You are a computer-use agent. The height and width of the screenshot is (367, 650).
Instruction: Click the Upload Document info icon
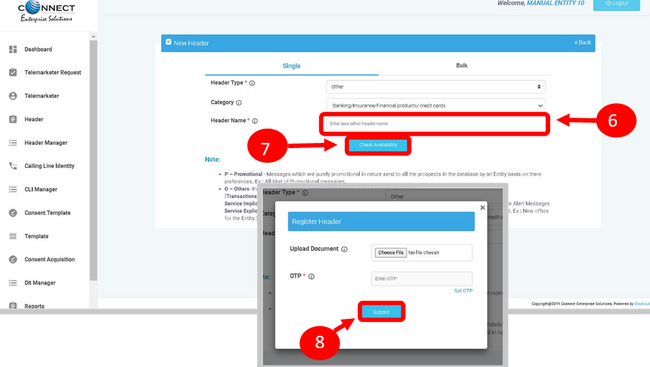(x=344, y=249)
